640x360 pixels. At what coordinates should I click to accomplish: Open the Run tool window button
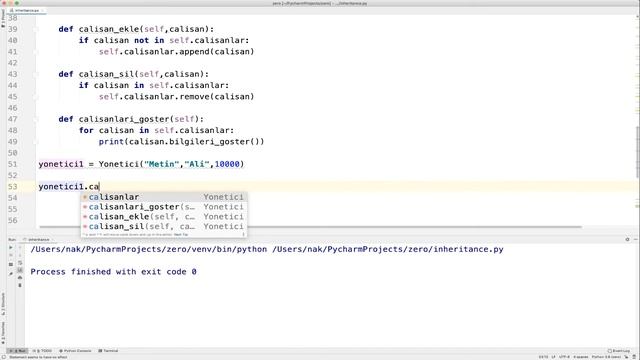18,351
